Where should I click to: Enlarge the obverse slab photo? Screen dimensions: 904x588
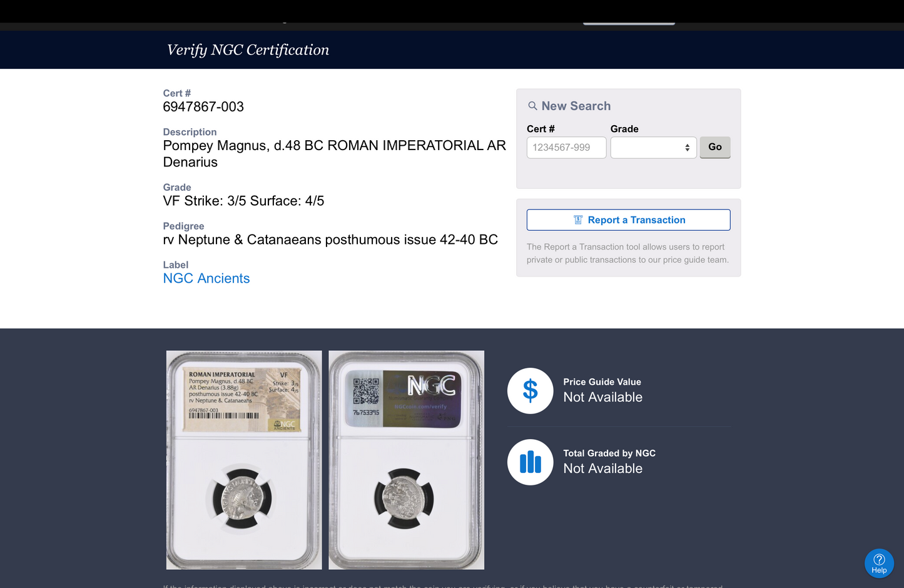(244, 460)
